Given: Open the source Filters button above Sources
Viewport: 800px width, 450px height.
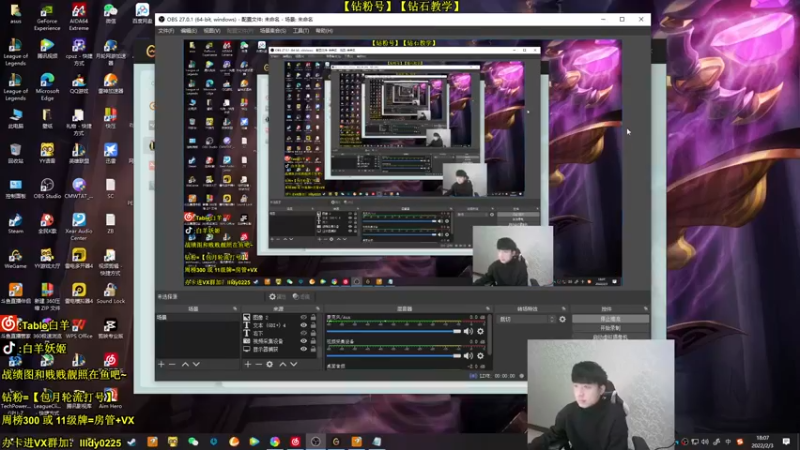Looking at the screenshot, I should [301, 296].
